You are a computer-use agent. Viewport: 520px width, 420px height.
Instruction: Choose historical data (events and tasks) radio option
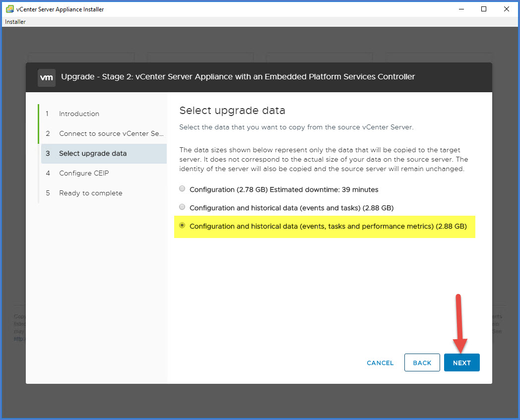(x=182, y=207)
